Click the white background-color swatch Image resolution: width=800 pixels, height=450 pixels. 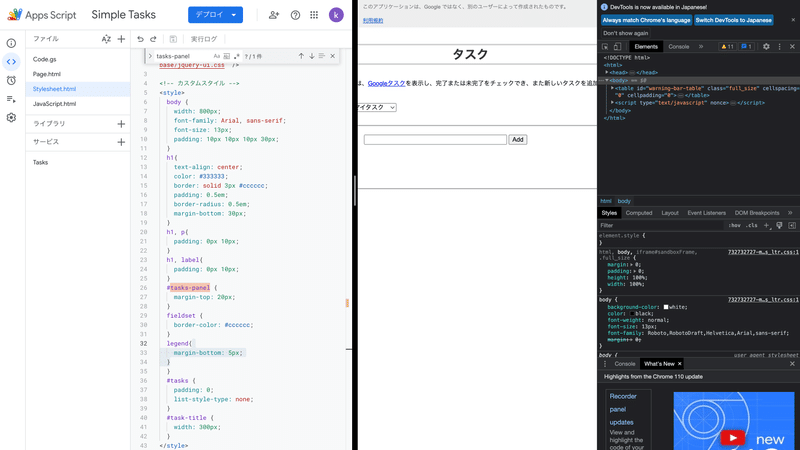(x=666, y=307)
